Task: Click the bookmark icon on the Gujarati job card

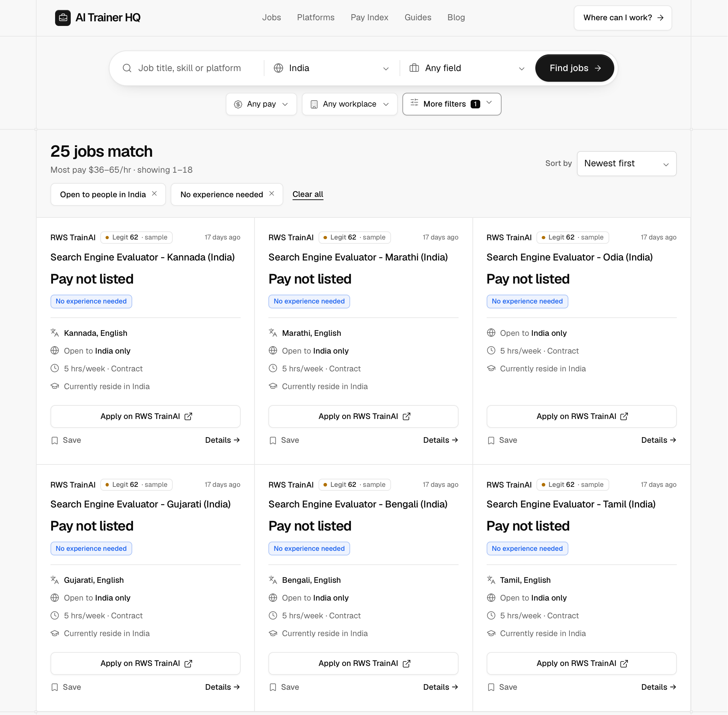Action: [55, 687]
